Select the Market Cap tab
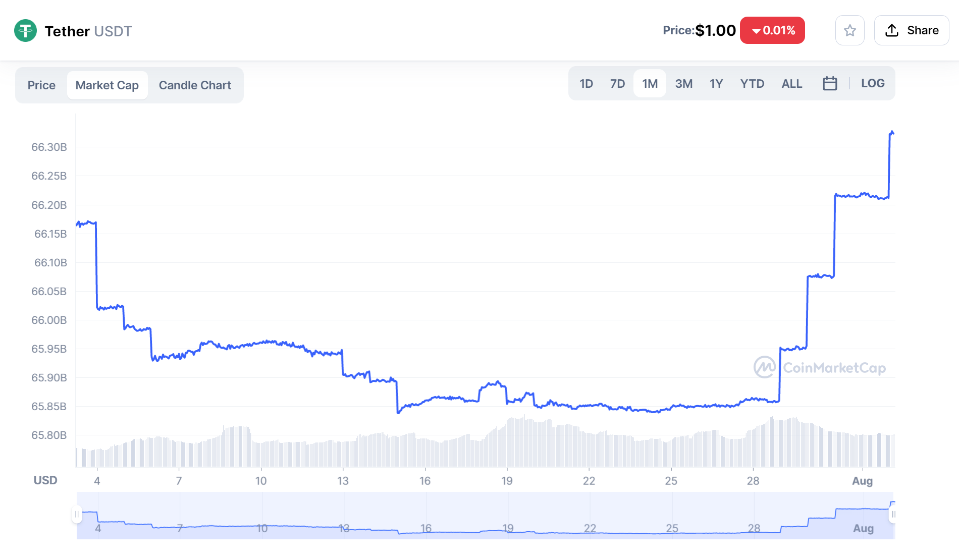Screen dimensions: 959x560 click(x=107, y=85)
